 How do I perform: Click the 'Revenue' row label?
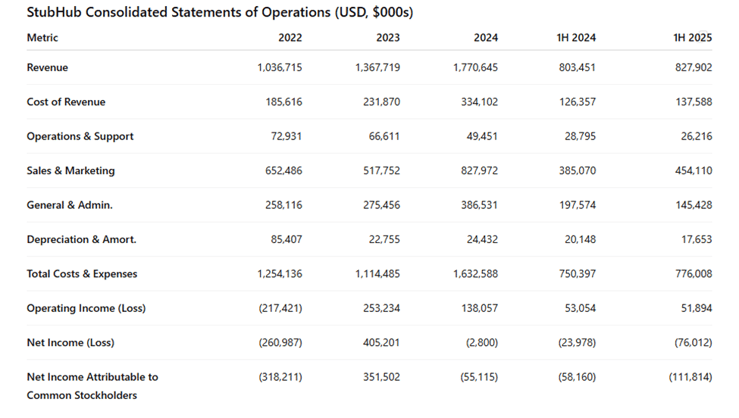click(x=47, y=67)
